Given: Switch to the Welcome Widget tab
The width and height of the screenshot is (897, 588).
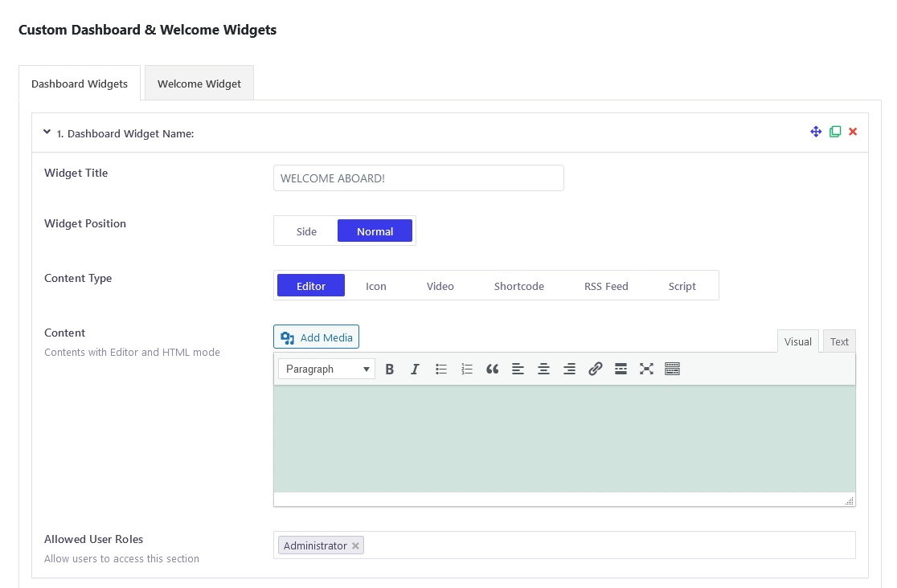Looking at the screenshot, I should click(199, 84).
